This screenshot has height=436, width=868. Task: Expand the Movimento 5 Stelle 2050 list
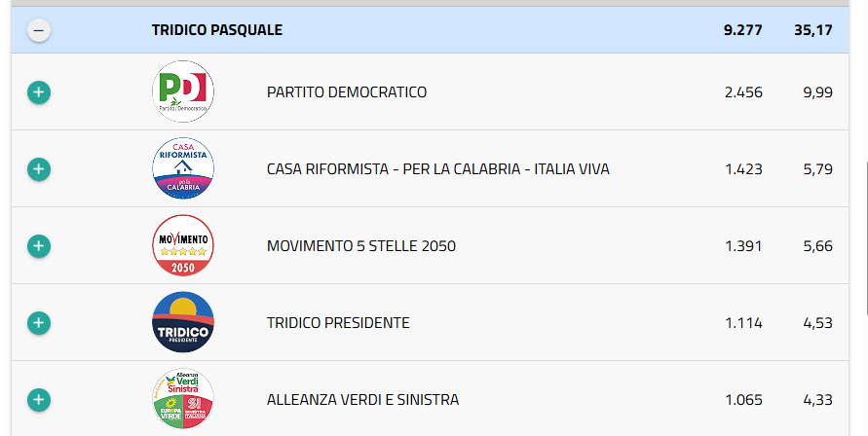(x=38, y=245)
